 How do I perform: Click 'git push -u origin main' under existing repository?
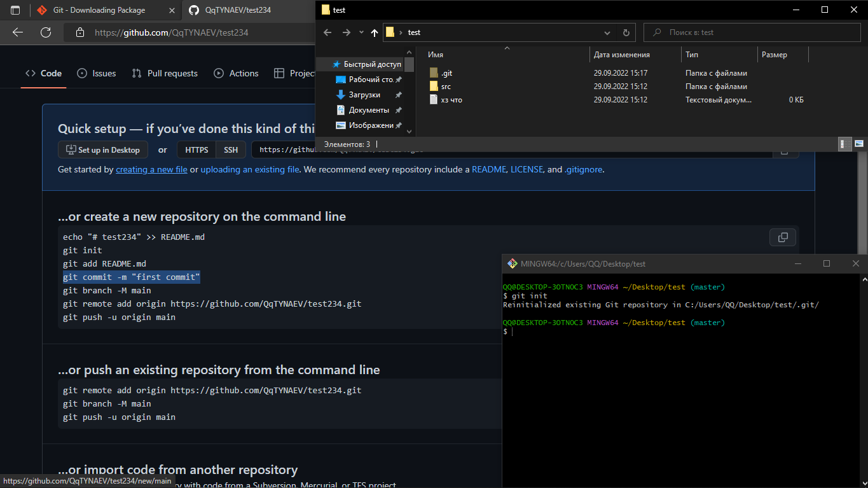[x=119, y=417]
